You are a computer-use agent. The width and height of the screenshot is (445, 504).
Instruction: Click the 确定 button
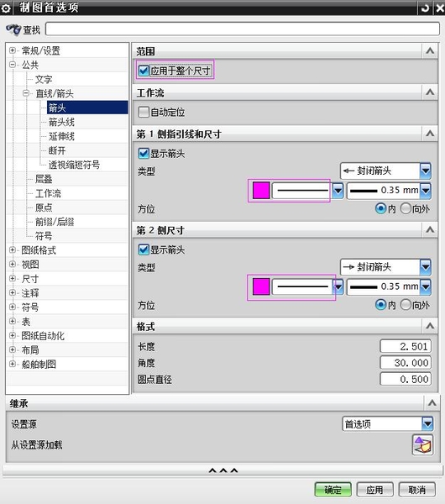pos(332,490)
